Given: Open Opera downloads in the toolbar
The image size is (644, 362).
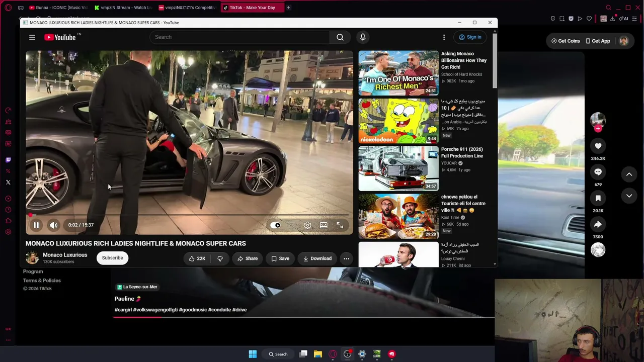Looking at the screenshot, I should 612,19.
